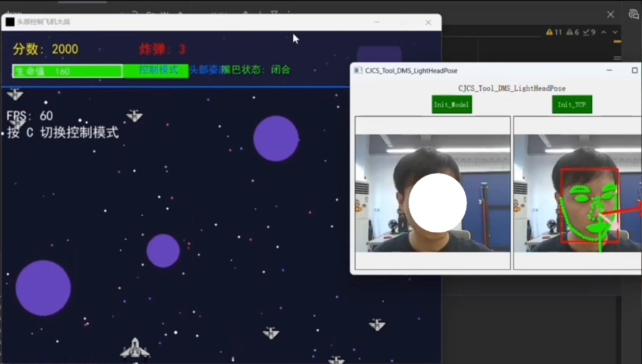This screenshot has height=364, width=642.
Task: Go to previous highlighted problem arrow
Action: [603, 33]
